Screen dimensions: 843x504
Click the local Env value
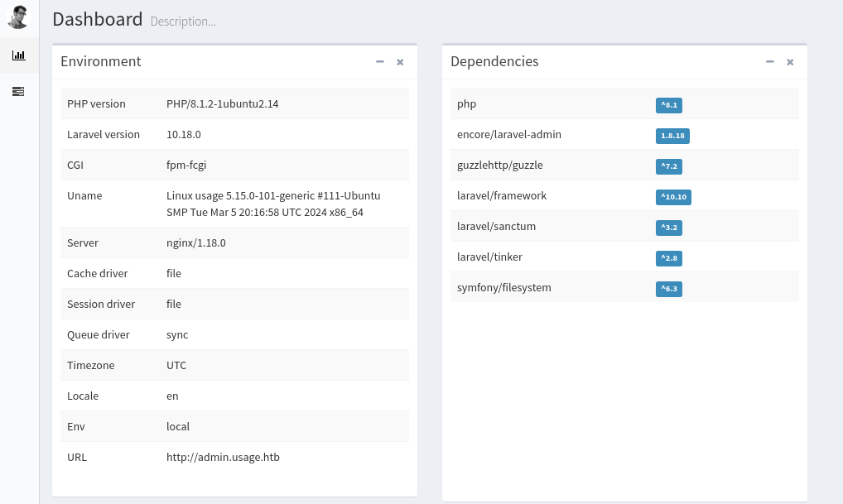178,427
